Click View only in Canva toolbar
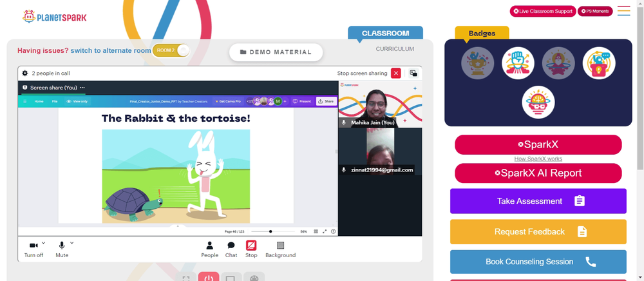 [x=77, y=101]
